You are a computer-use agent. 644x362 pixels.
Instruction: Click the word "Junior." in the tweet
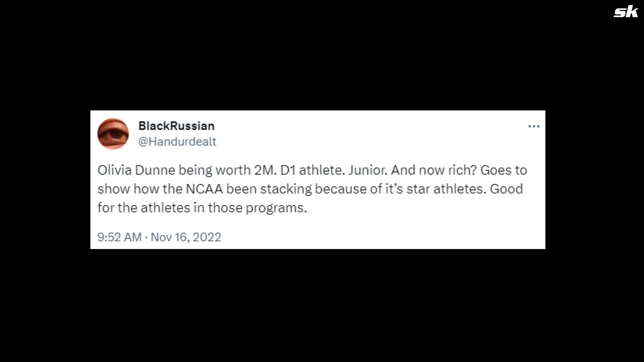[368, 170]
